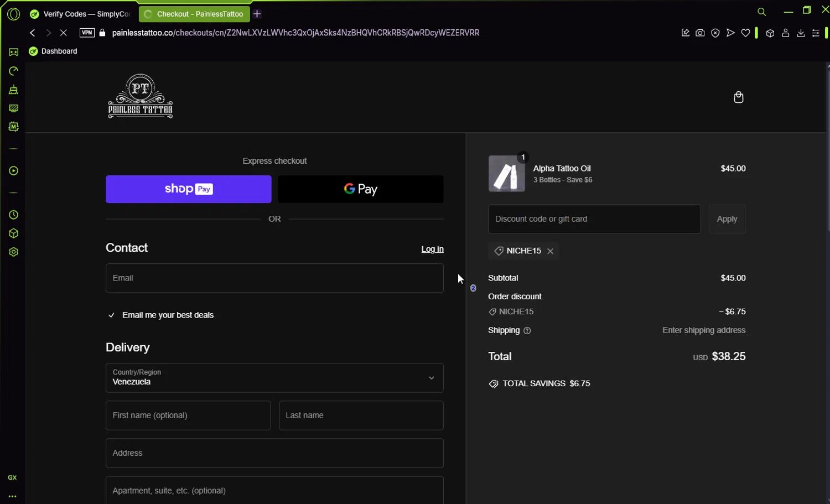Go back with the browser back arrow
The height and width of the screenshot is (504, 830).
tap(33, 33)
